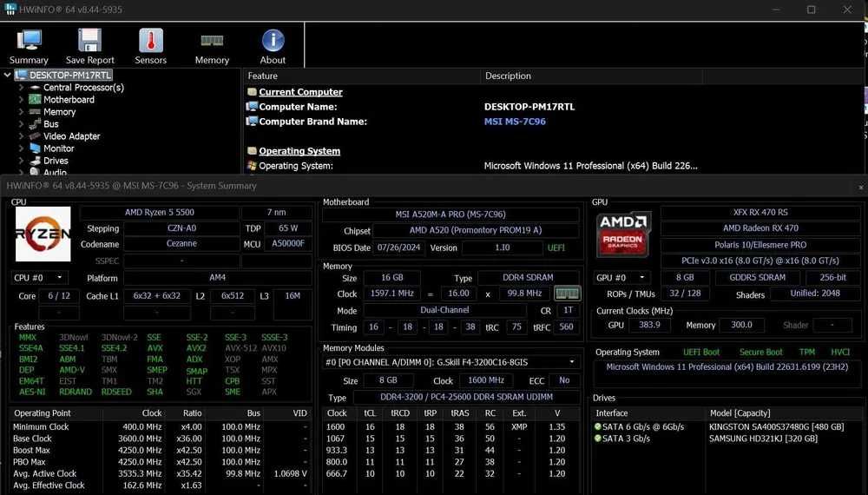
Task: Select the Audio tree item
Action: 55,172
